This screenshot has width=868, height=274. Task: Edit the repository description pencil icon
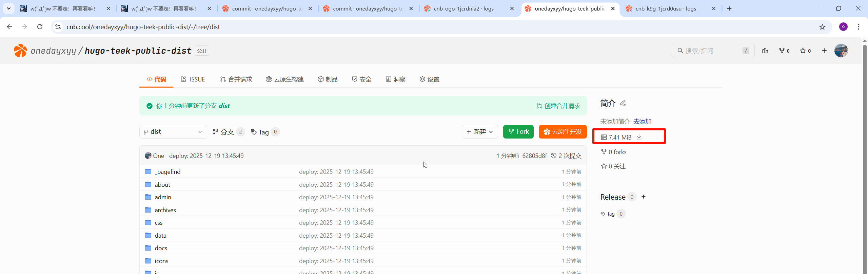623,103
